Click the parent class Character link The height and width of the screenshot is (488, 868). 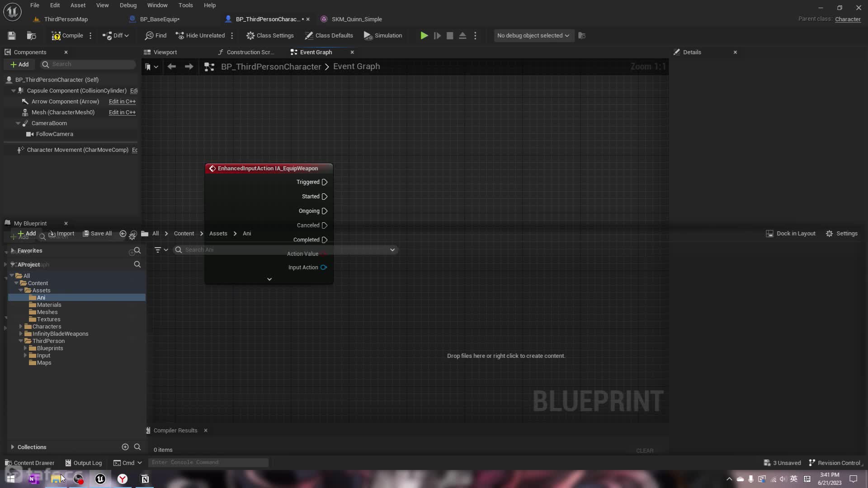point(847,19)
